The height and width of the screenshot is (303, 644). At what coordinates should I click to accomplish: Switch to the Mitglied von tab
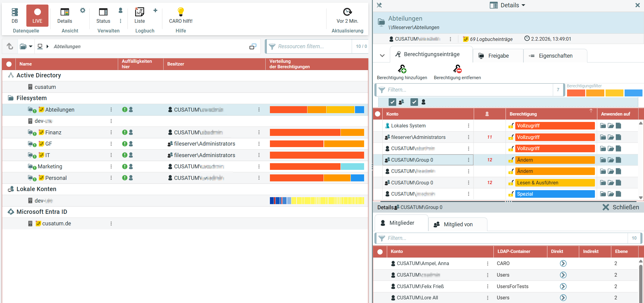pyautogui.click(x=458, y=224)
